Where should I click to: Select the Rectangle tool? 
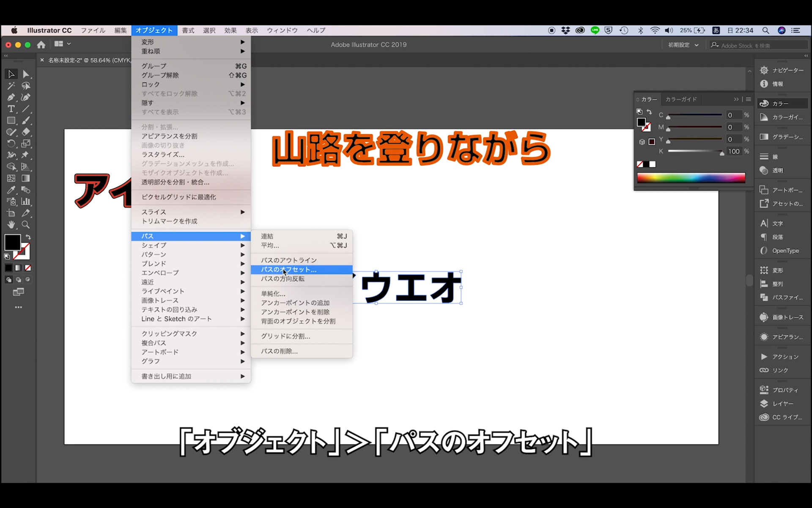pos(11,121)
